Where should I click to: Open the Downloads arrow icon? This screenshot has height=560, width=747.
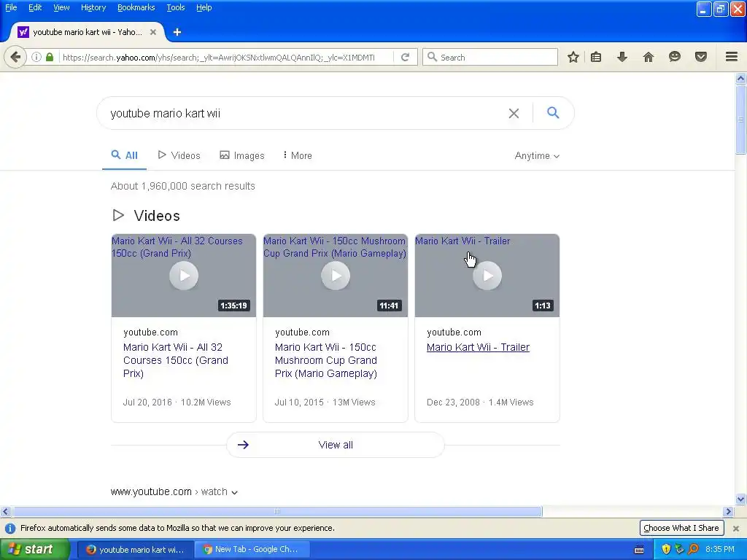coord(622,57)
